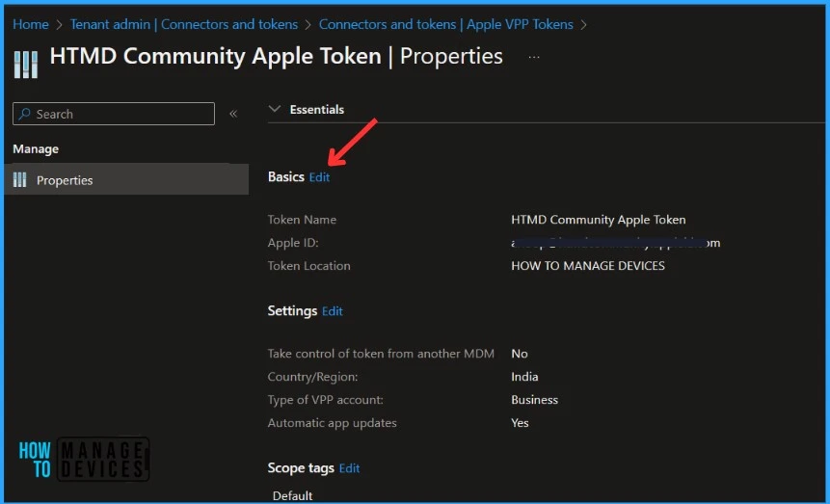Viewport: 830px width, 504px height.
Task: Open the ellipsis more options menu
Action: pos(534,57)
